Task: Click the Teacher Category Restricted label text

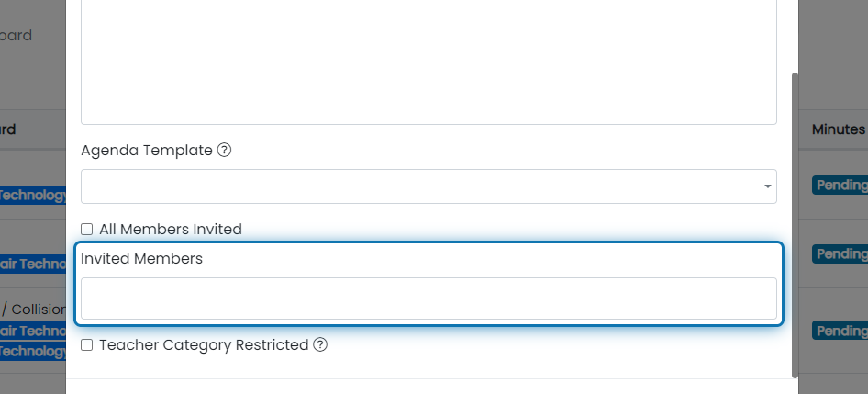Action: (x=204, y=345)
